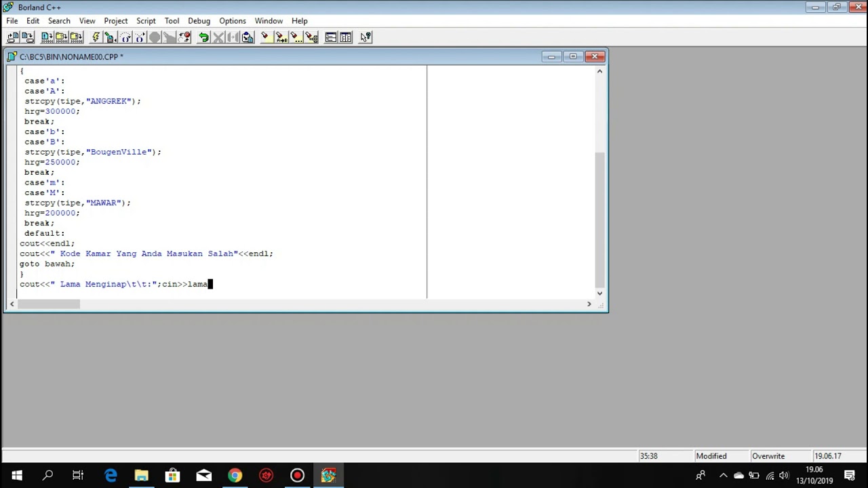Open the Windows Start menu
This screenshot has width=868, height=488.
(x=16, y=475)
